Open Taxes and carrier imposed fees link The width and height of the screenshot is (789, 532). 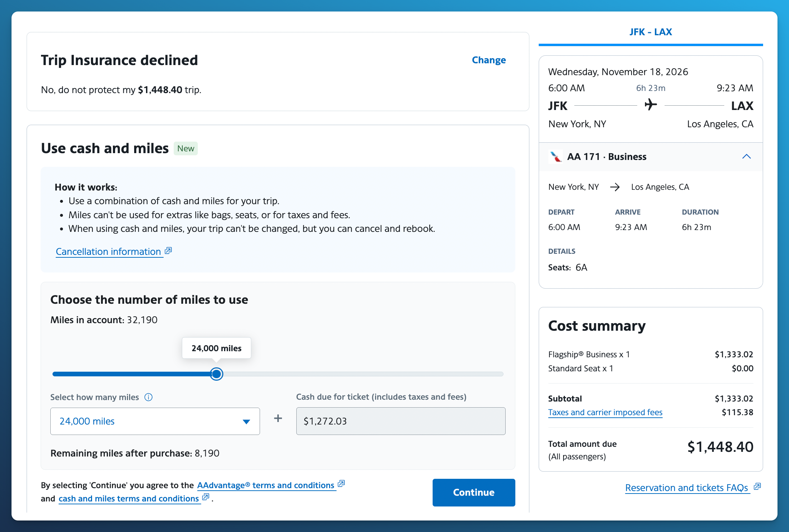click(x=605, y=412)
